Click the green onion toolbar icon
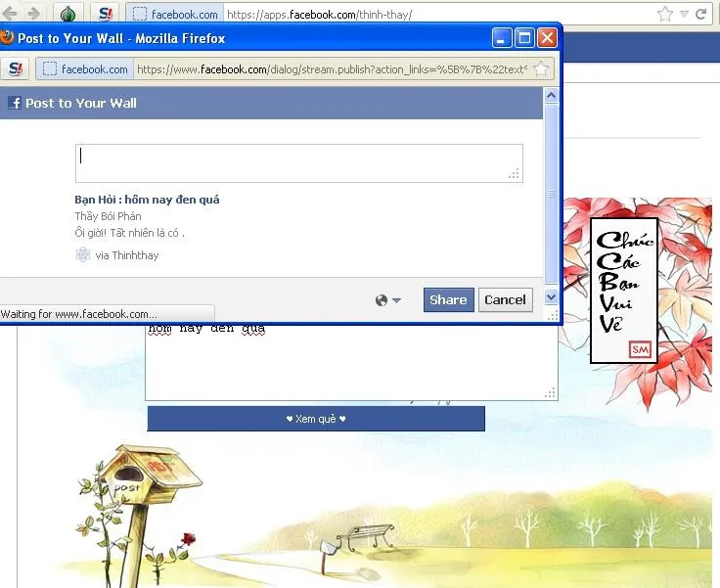 click(67, 14)
